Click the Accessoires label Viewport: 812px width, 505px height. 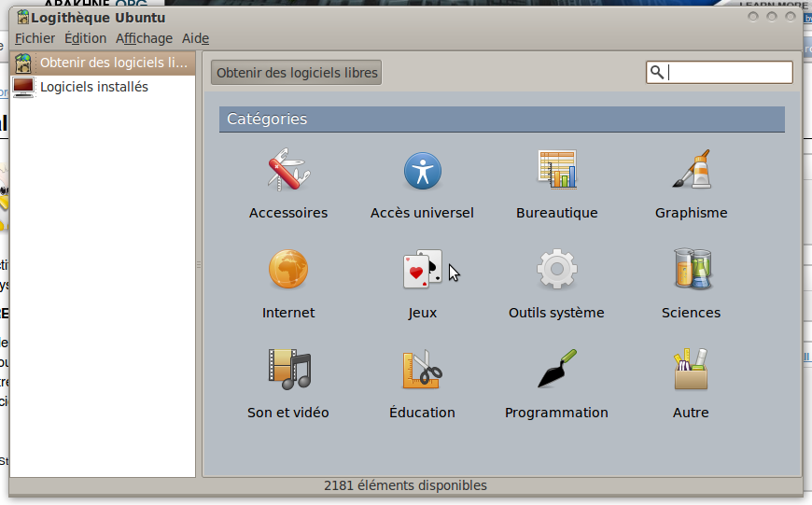(x=288, y=213)
